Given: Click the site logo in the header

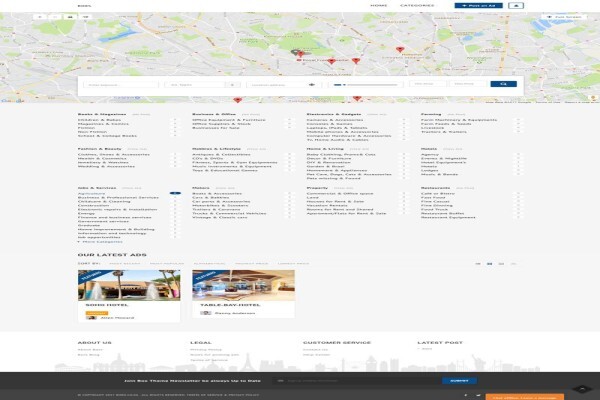Looking at the screenshot, I should (84, 6).
